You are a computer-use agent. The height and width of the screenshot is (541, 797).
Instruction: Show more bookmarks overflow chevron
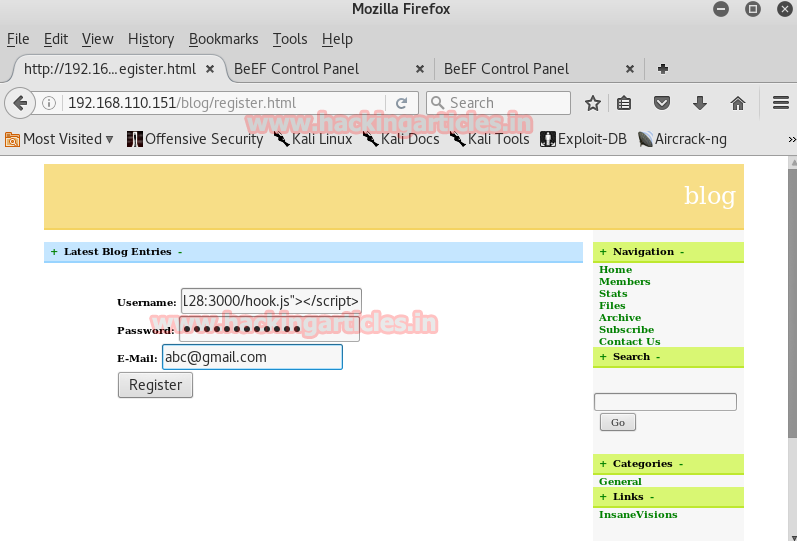pos(791,139)
